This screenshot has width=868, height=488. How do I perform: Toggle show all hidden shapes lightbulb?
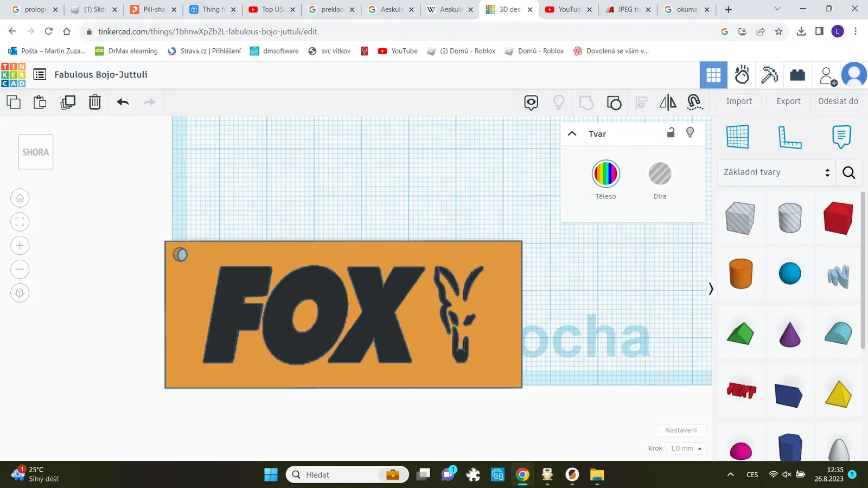coord(559,102)
